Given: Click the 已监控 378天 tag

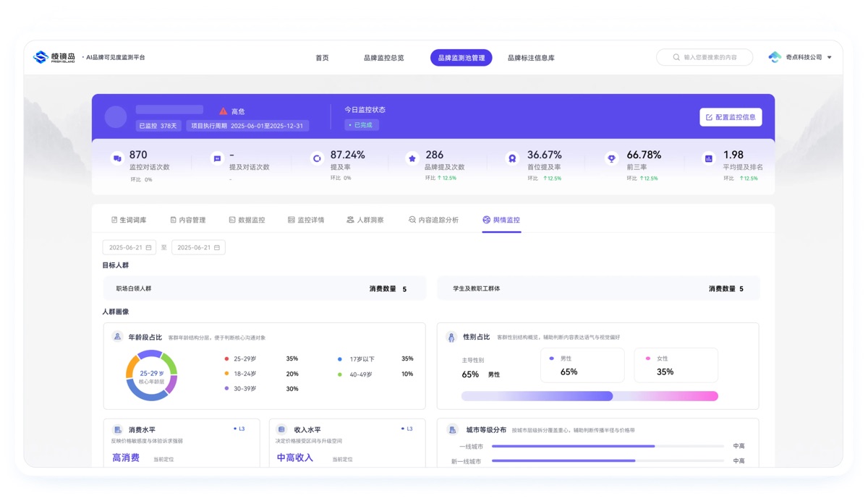Looking at the screenshot, I should (x=158, y=125).
